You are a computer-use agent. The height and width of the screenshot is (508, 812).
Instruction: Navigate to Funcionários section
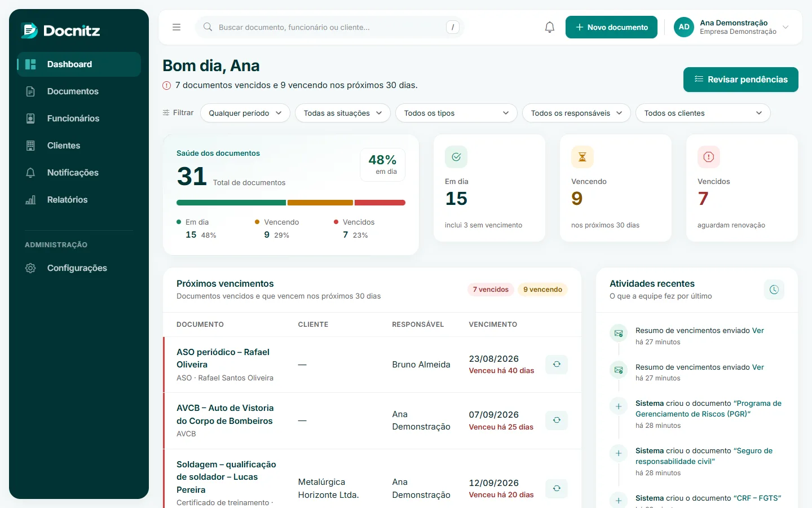point(79,119)
